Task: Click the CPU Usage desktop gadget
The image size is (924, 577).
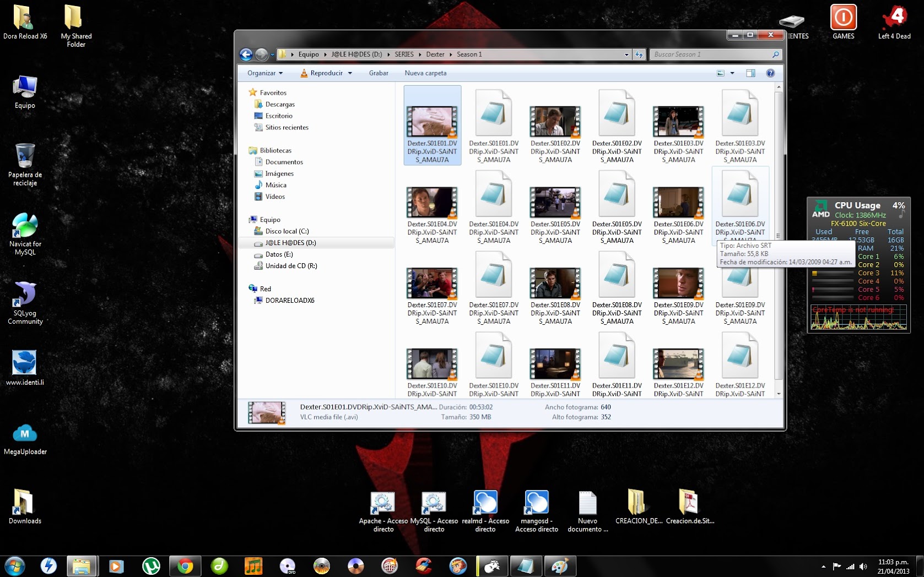Action: [858, 265]
